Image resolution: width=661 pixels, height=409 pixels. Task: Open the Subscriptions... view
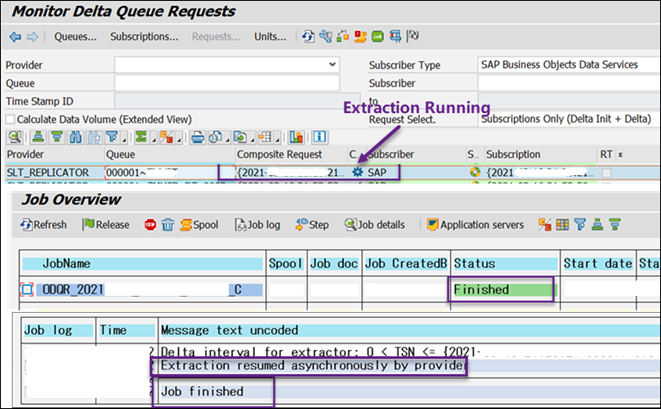144,37
